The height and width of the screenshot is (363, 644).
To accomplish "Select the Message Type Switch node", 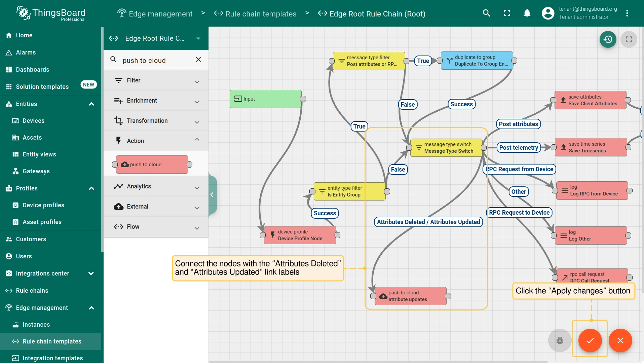I will point(446,148).
